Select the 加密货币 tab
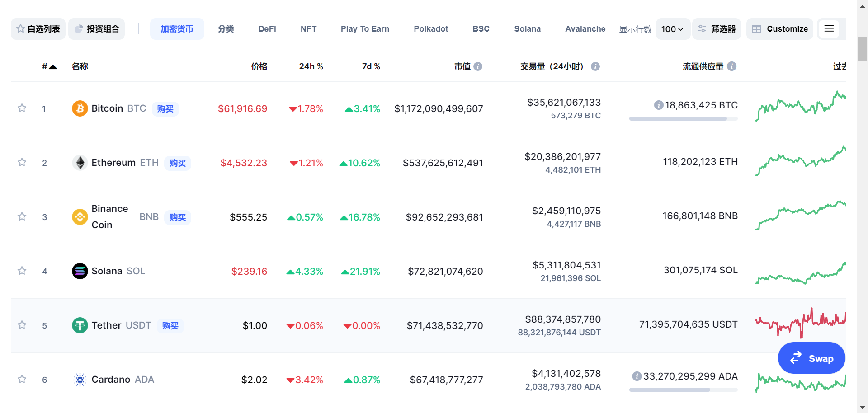This screenshot has width=868, height=413. [x=177, y=29]
